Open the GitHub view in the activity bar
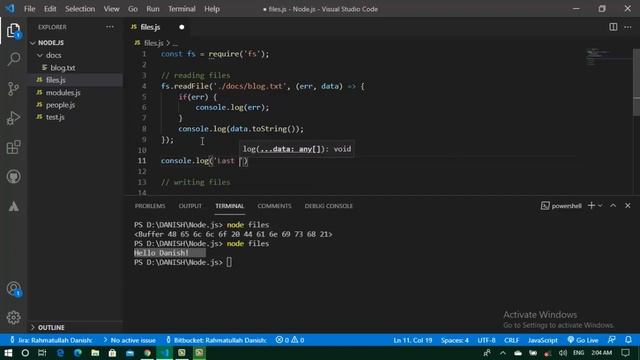The height and width of the screenshot is (360, 640). pyautogui.click(x=13, y=177)
